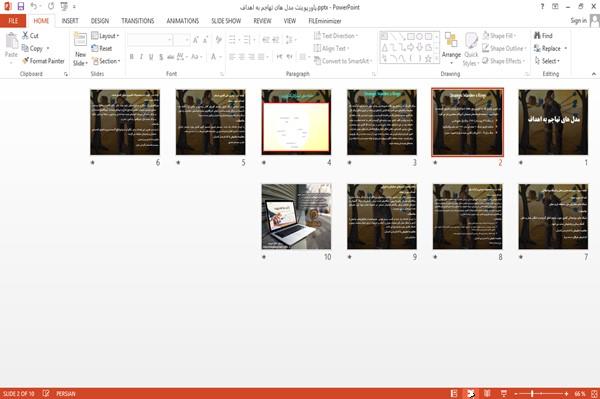Click Shape Effects button
Screen dimensions: 600x399
point(503,61)
